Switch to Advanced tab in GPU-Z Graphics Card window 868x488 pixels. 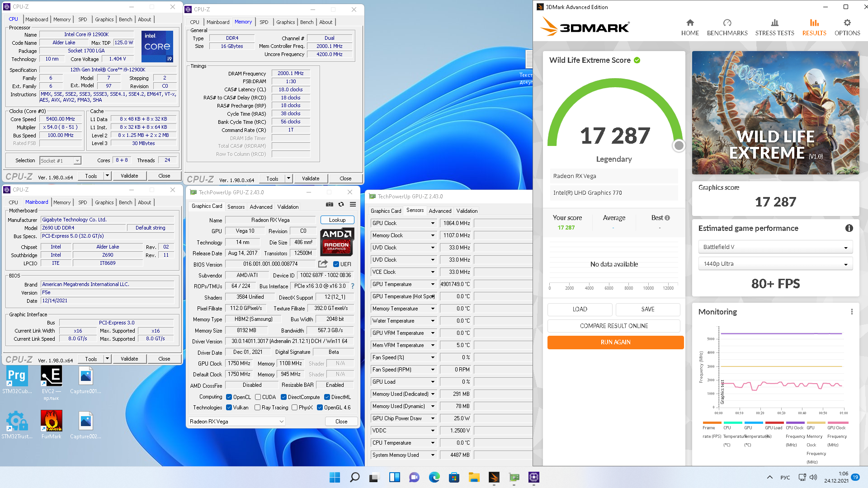(x=261, y=207)
